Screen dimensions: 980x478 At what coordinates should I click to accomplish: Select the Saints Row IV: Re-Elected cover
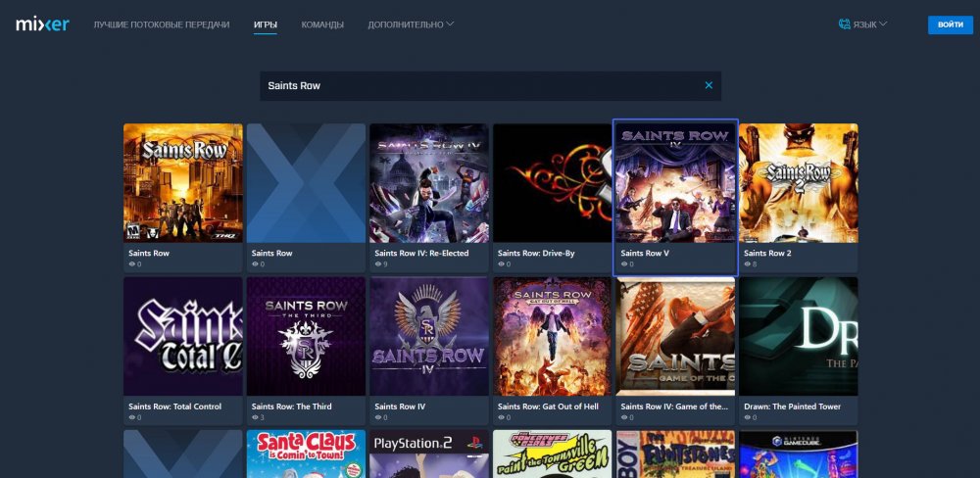[x=429, y=182]
